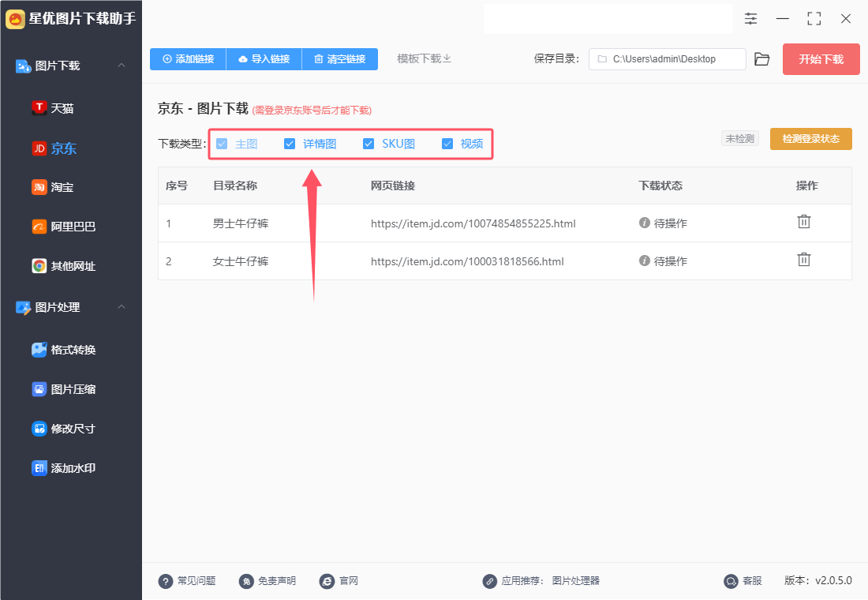Click the 待操作 status of 女士牛仔裤

pos(671,261)
